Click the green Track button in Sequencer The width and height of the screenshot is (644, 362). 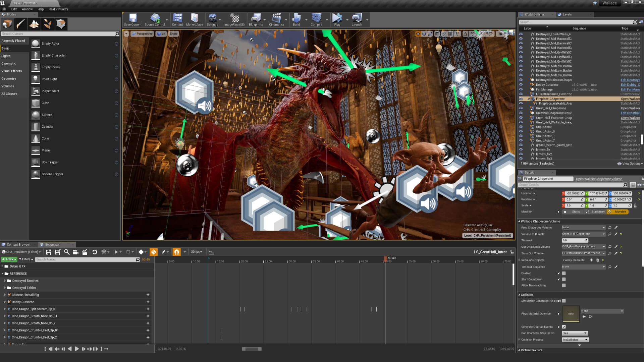coord(9,259)
